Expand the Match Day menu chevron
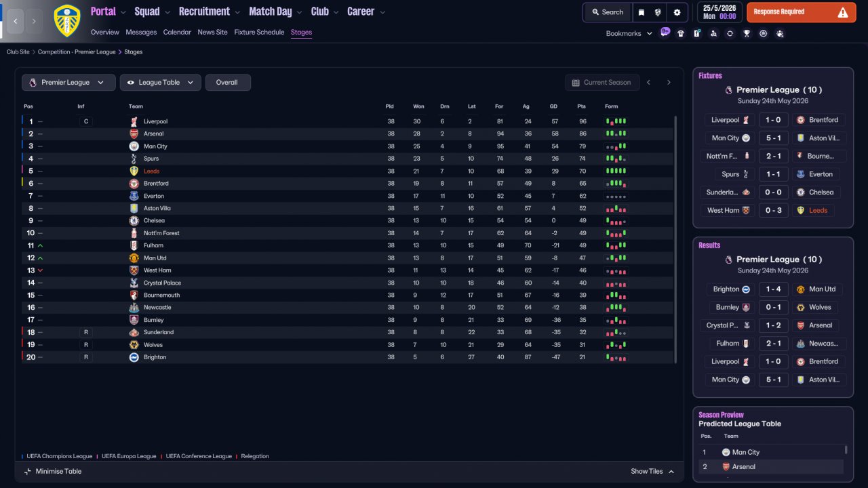 299,12
